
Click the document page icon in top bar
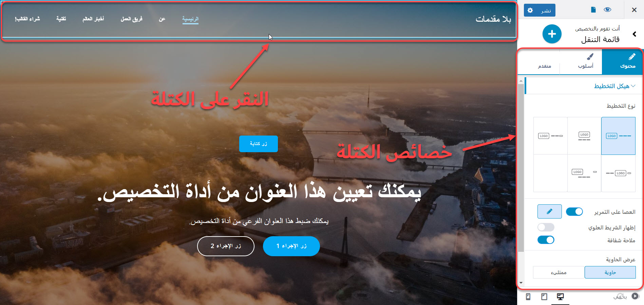pyautogui.click(x=593, y=10)
